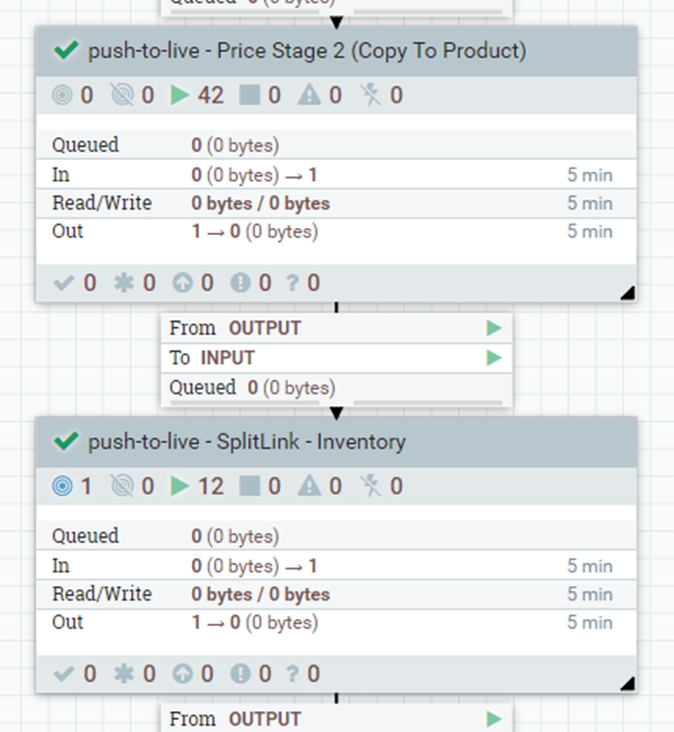Click stale up-arrow icon in SplitLink - Inventory footer
674x732 pixels.
point(179,674)
